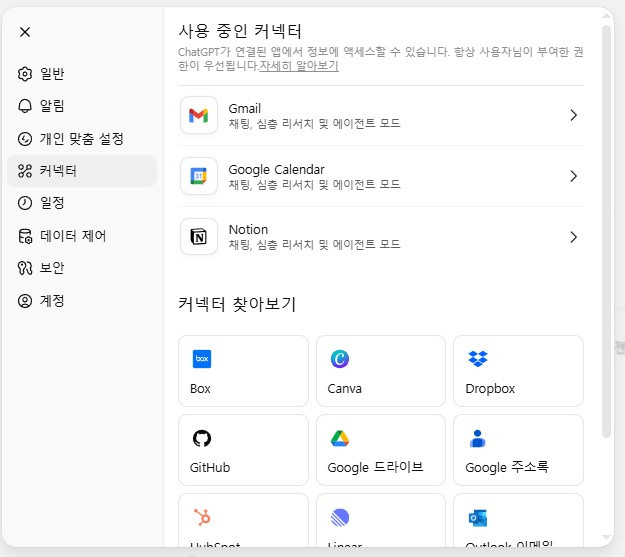
Task: Open the 자세히 알아보기 link
Action: click(x=299, y=65)
